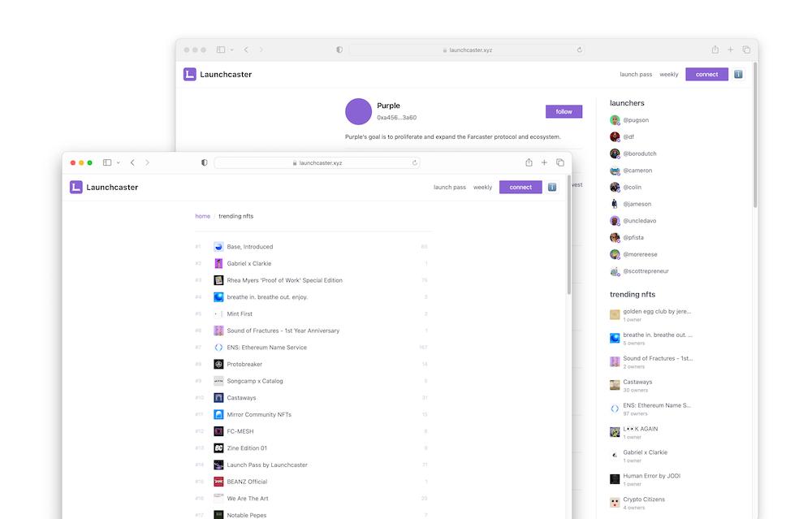
Task: Add a new tab in the back window
Action: 730,50
